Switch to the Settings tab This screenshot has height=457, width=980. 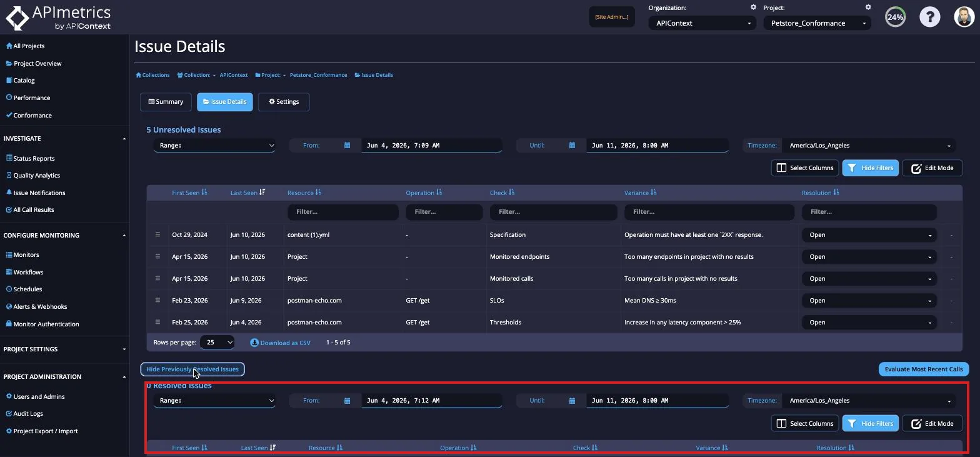(x=284, y=101)
